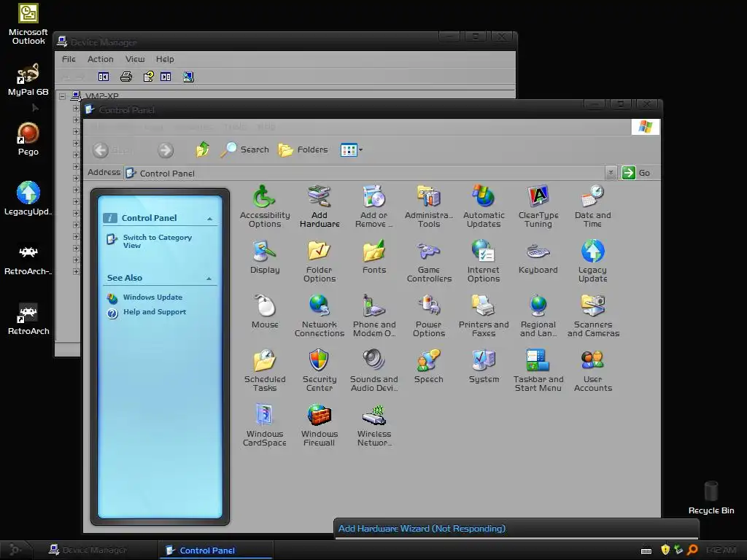
Task: Open Accessibility Options applet
Action: (264, 206)
